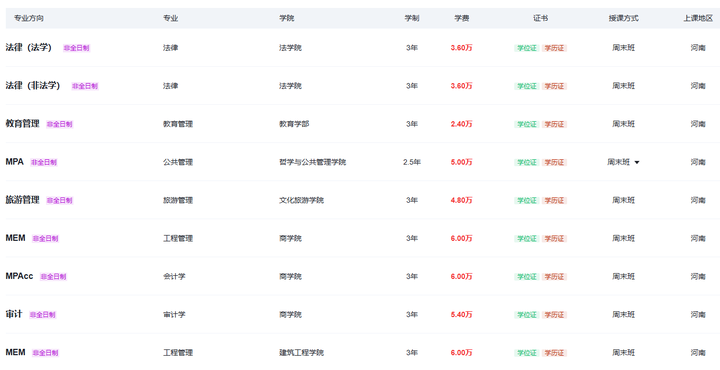The height and width of the screenshot is (370, 720).
Task: Click the 学制 column header
Action: pos(411,18)
